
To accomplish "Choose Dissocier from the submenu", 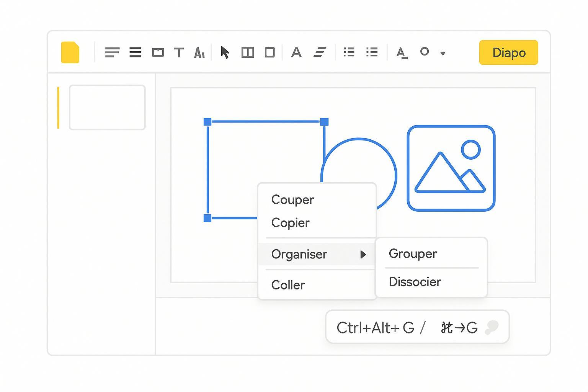I will pyautogui.click(x=415, y=282).
